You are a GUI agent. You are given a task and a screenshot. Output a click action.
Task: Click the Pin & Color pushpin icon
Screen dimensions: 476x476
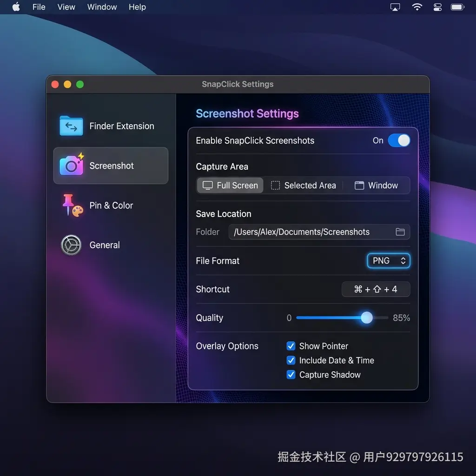point(72,205)
